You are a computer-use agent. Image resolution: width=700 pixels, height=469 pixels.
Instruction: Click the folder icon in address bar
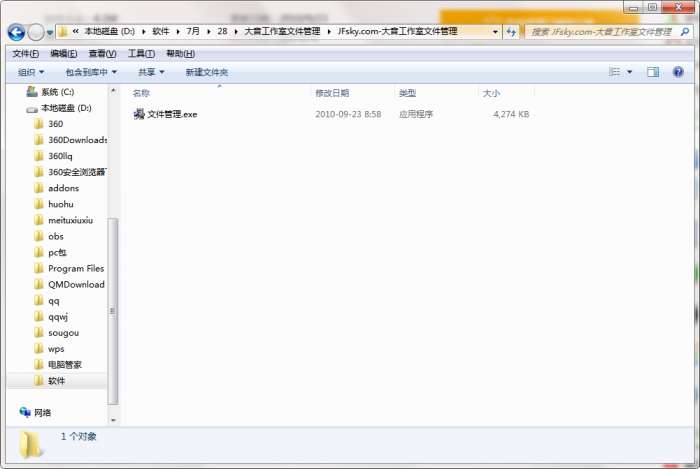pos(63,32)
